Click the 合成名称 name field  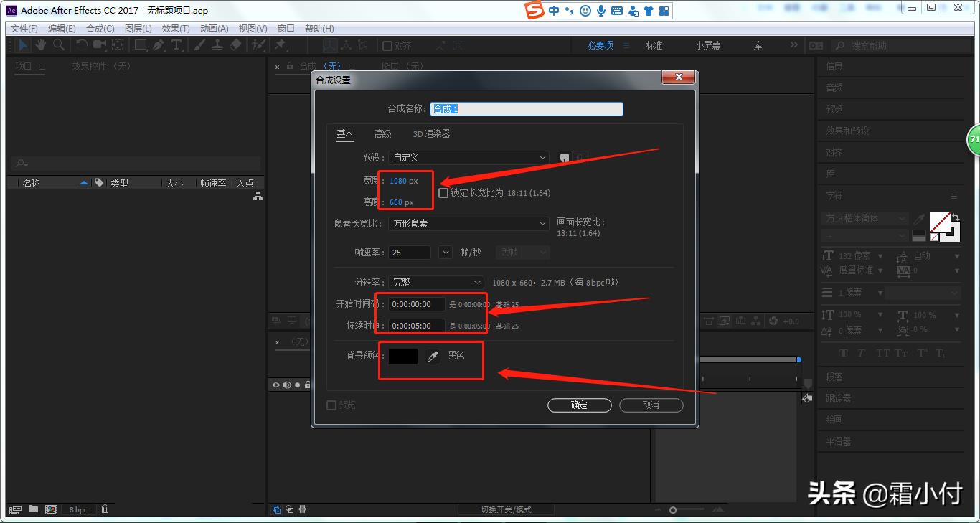click(527, 109)
